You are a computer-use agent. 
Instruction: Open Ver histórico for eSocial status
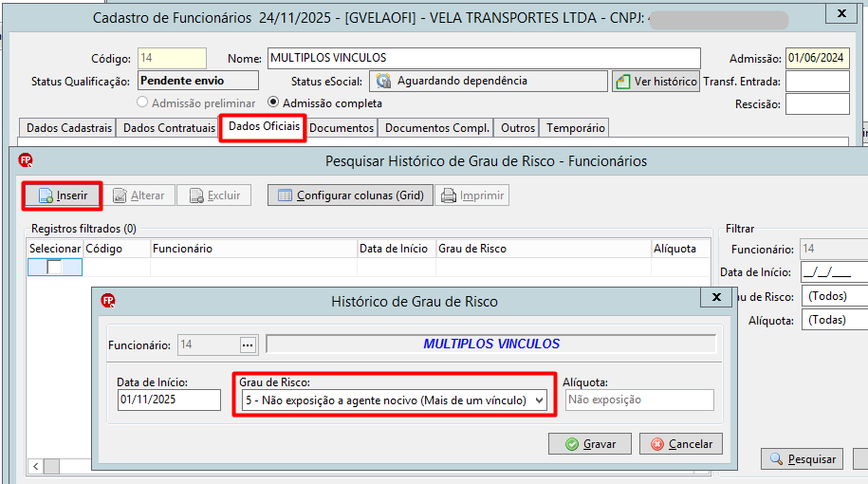coord(656,82)
